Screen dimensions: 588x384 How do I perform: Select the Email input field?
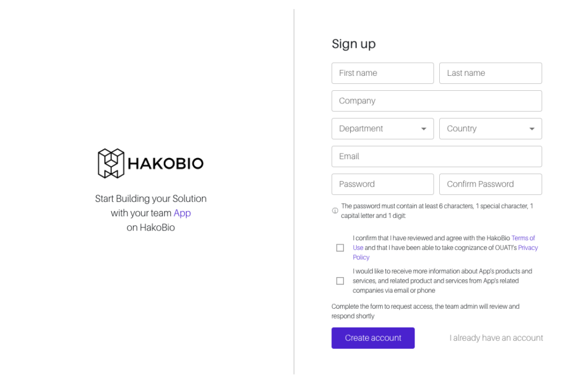click(x=436, y=156)
